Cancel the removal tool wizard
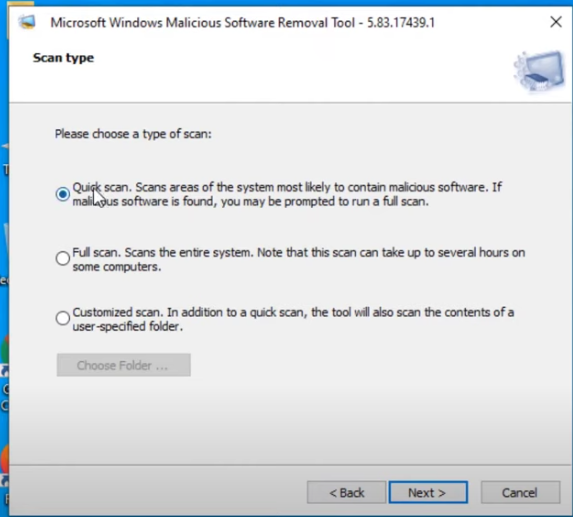The height and width of the screenshot is (517, 573). click(x=520, y=493)
